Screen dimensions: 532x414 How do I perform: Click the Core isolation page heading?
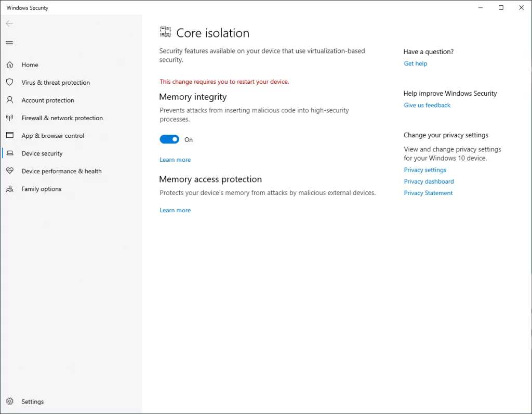coord(212,33)
